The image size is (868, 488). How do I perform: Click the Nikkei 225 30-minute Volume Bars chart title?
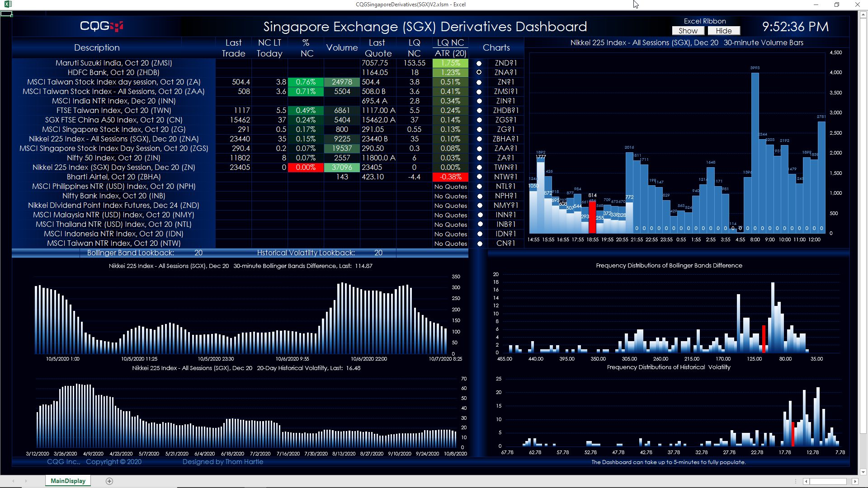click(x=687, y=43)
